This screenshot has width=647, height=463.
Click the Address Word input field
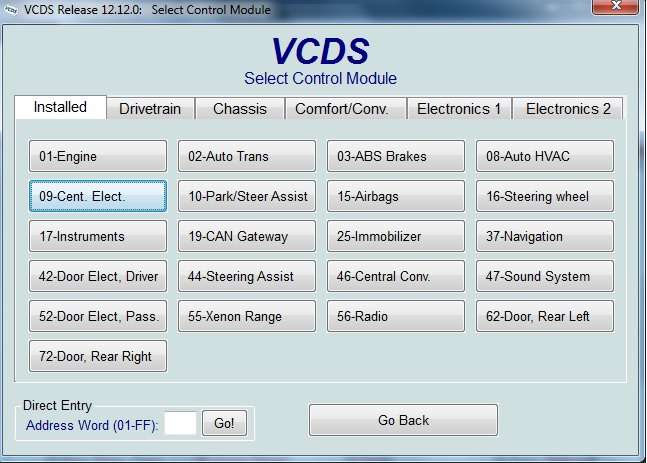point(180,423)
